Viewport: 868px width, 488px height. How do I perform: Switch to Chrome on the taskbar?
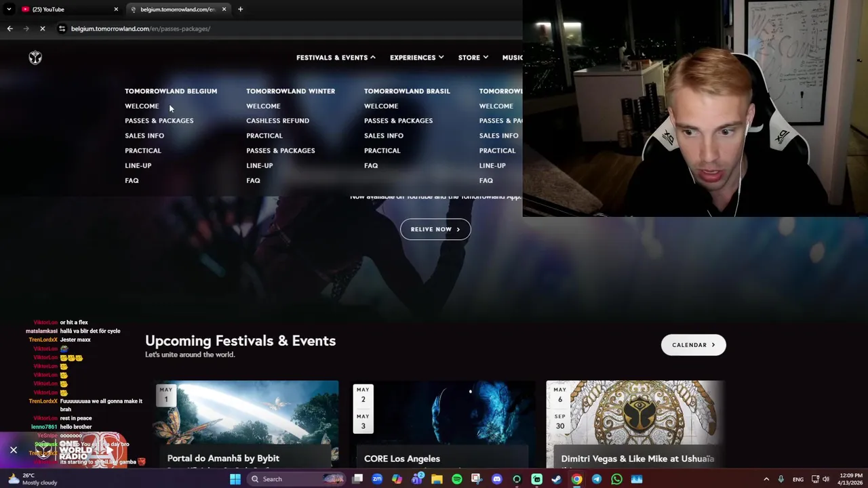click(576, 479)
